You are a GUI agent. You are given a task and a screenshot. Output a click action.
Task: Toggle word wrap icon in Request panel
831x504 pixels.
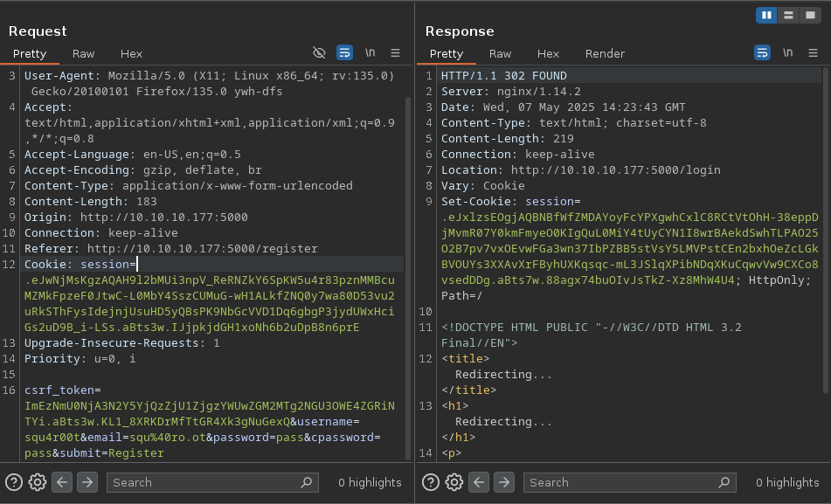[x=344, y=53]
